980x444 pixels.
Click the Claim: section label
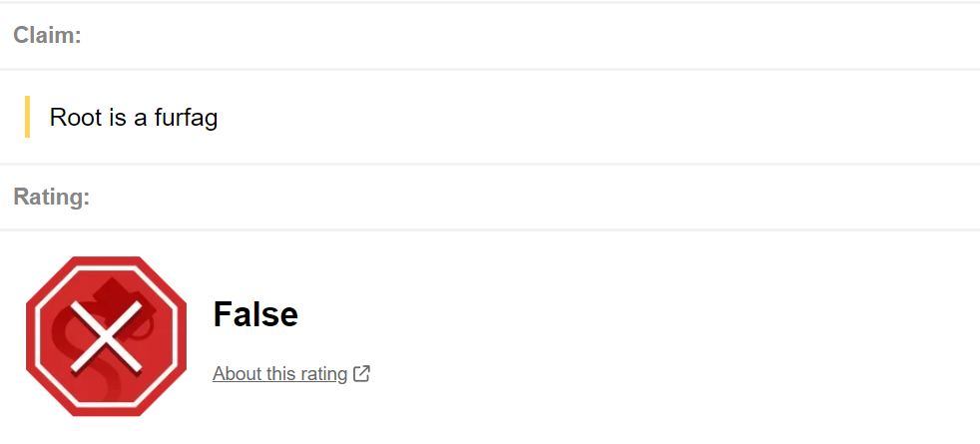tap(47, 35)
